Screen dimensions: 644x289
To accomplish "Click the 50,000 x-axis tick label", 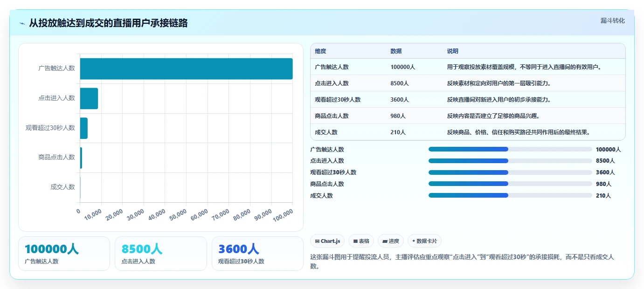I will pos(178,215).
